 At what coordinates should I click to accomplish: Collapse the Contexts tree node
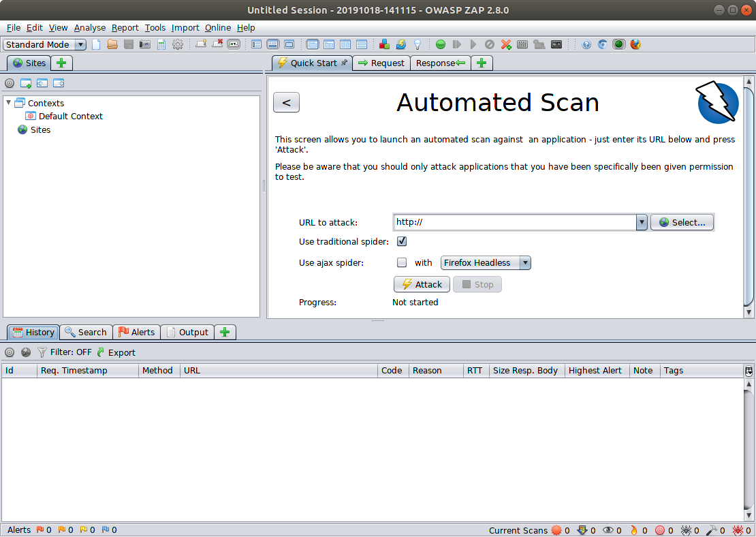click(9, 102)
